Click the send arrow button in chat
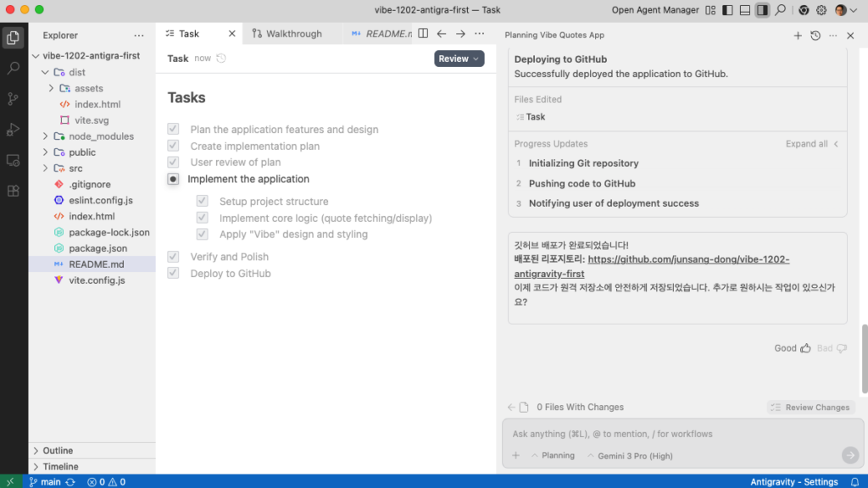The height and width of the screenshot is (488, 868). click(x=849, y=455)
